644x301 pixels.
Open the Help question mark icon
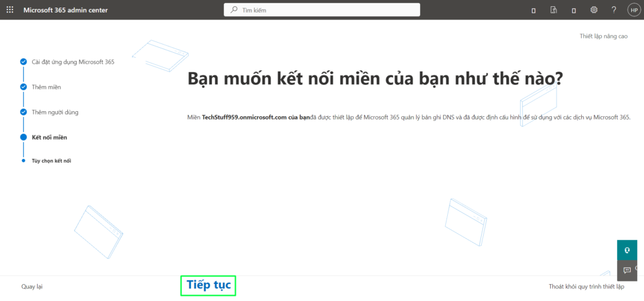[x=613, y=10]
